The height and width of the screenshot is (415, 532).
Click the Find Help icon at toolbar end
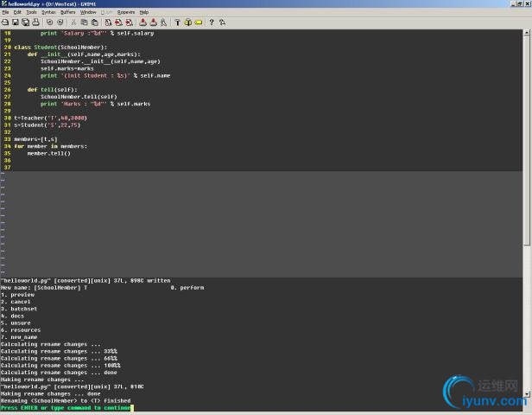222,22
